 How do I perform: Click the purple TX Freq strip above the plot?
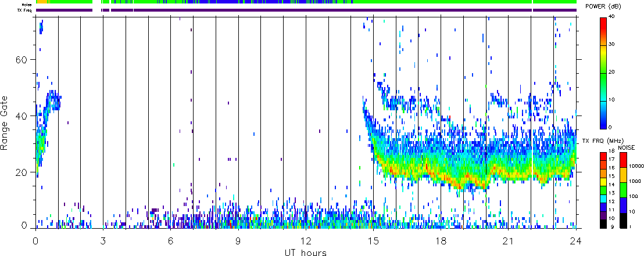click(x=306, y=10)
